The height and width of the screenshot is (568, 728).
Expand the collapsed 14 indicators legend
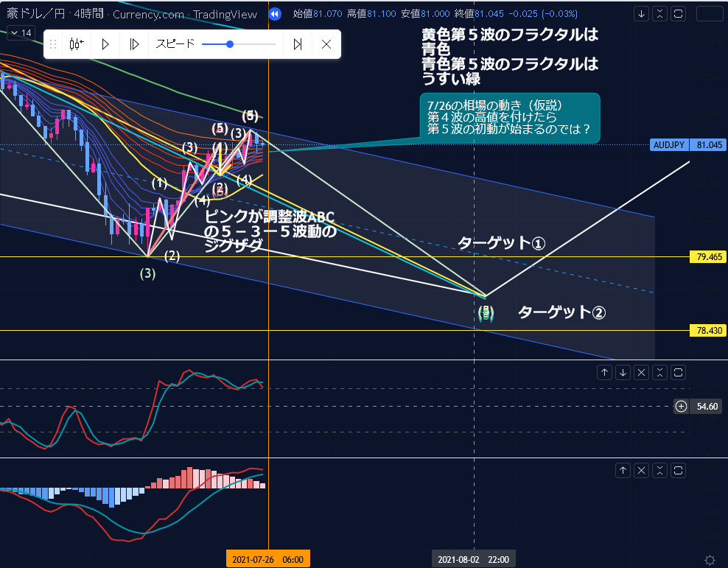pos(21,32)
